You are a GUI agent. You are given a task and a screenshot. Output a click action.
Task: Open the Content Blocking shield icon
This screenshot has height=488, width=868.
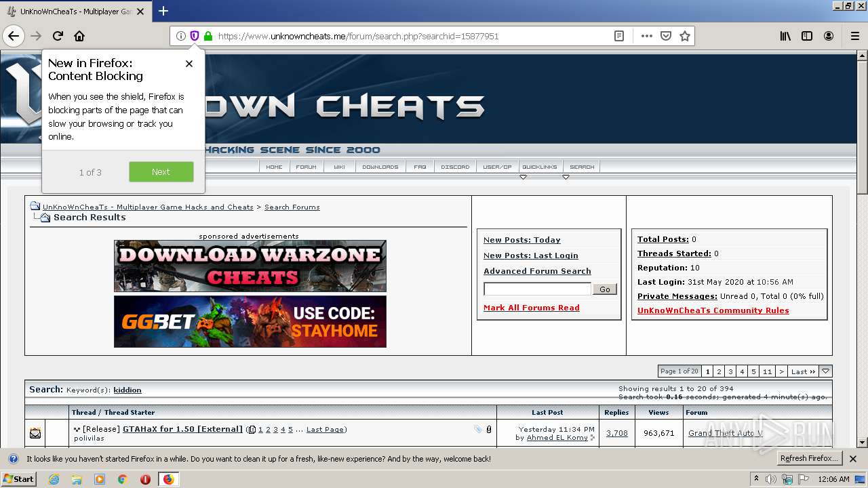click(195, 36)
